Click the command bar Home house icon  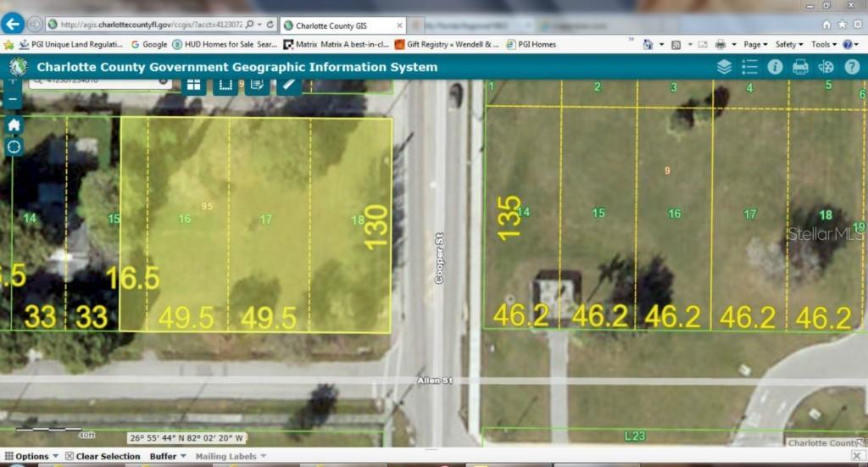(648, 44)
